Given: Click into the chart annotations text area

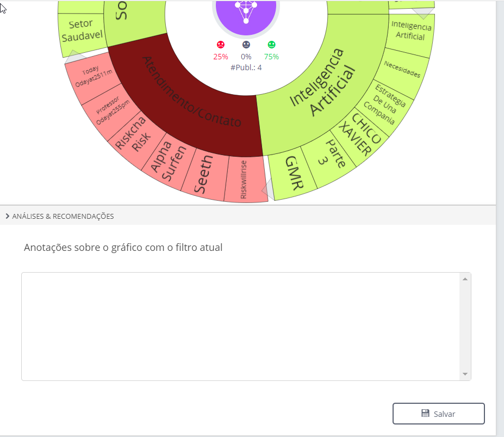Looking at the screenshot, I should point(239,325).
